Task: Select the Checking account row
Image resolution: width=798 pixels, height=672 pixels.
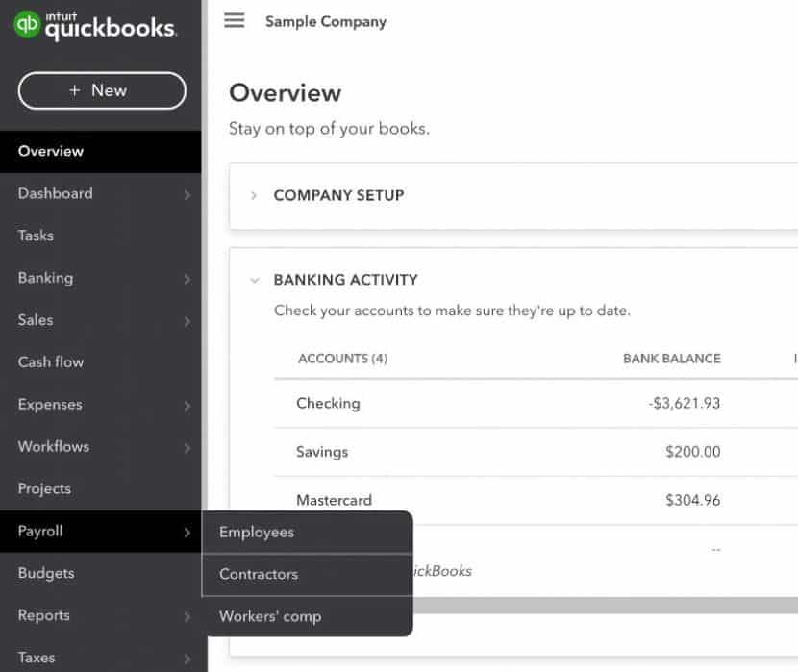Action: pyautogui.click(x=328, y=404)
